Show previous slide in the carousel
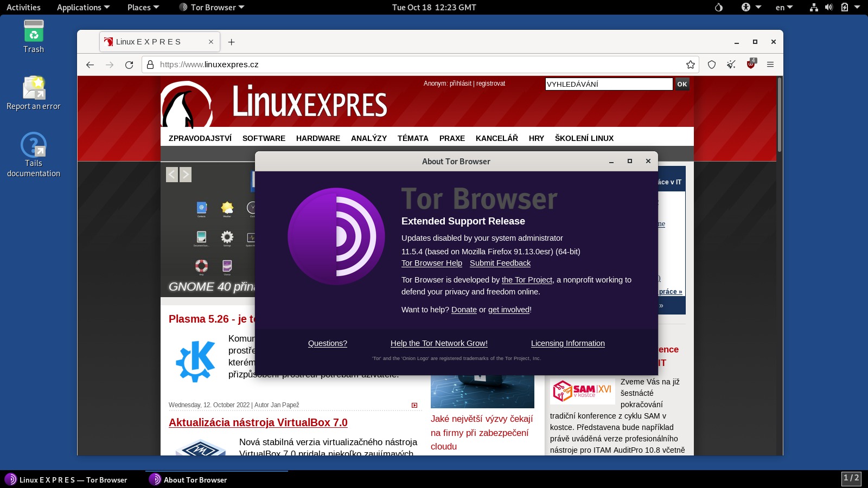This screenshot has height=488, width=868. click(x=172, y=175)
